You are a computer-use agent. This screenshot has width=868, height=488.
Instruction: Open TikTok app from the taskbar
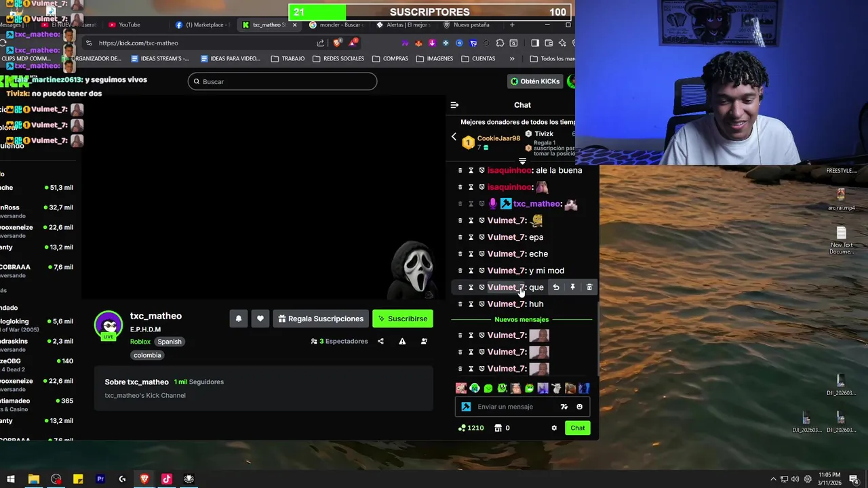tap(167, 479)
